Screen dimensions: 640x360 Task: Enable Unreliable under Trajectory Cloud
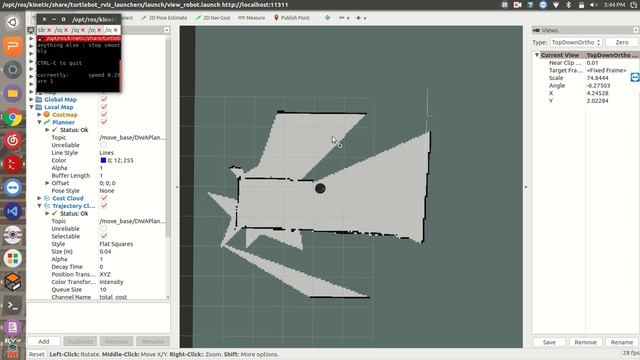tap(104, 229)
